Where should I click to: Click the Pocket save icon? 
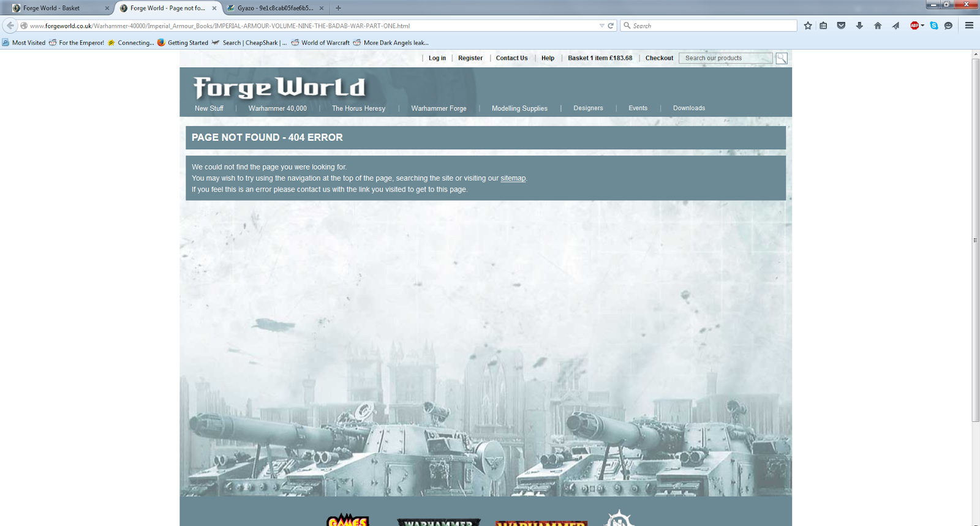pyautogui.click(x=841, y=26)
